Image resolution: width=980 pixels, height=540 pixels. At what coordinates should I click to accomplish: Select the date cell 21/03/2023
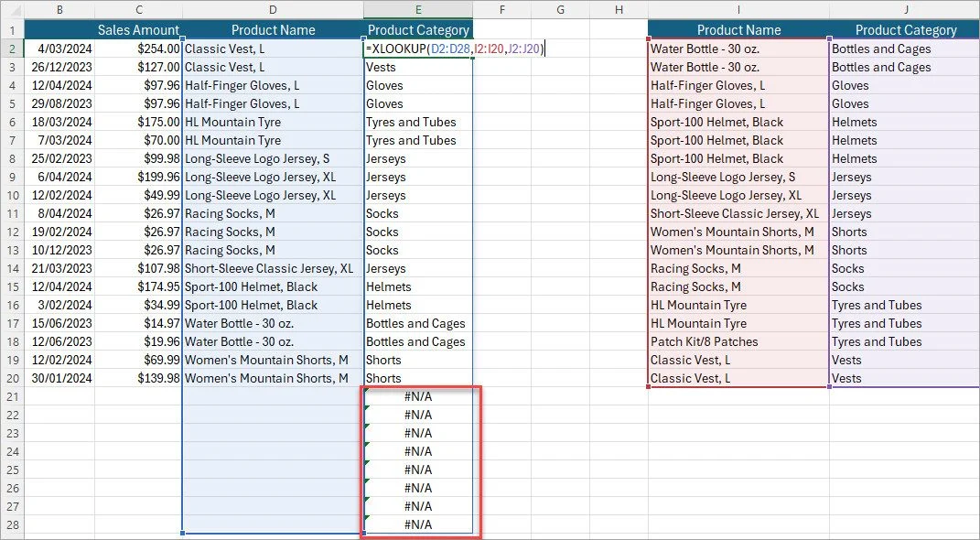tap(59, 268)
